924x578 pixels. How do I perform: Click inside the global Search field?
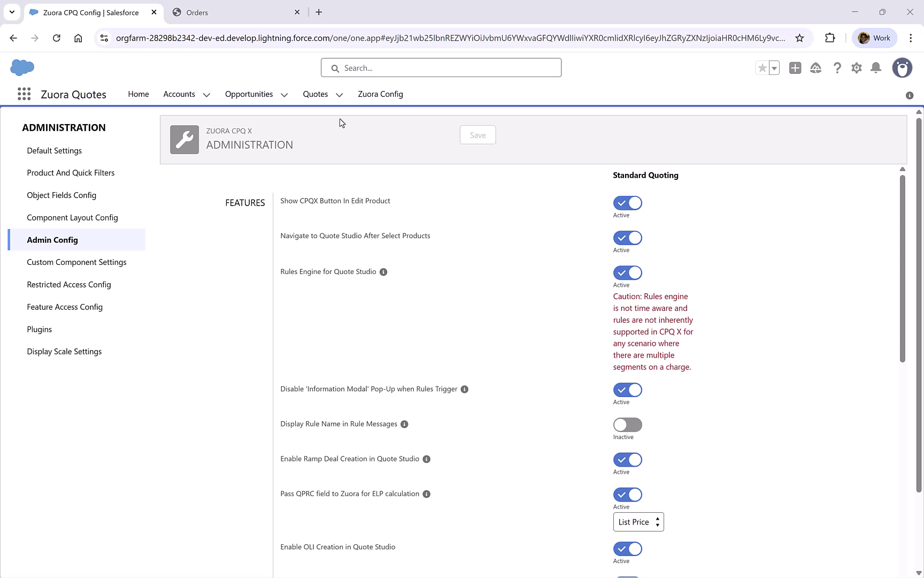coord(441,67)
